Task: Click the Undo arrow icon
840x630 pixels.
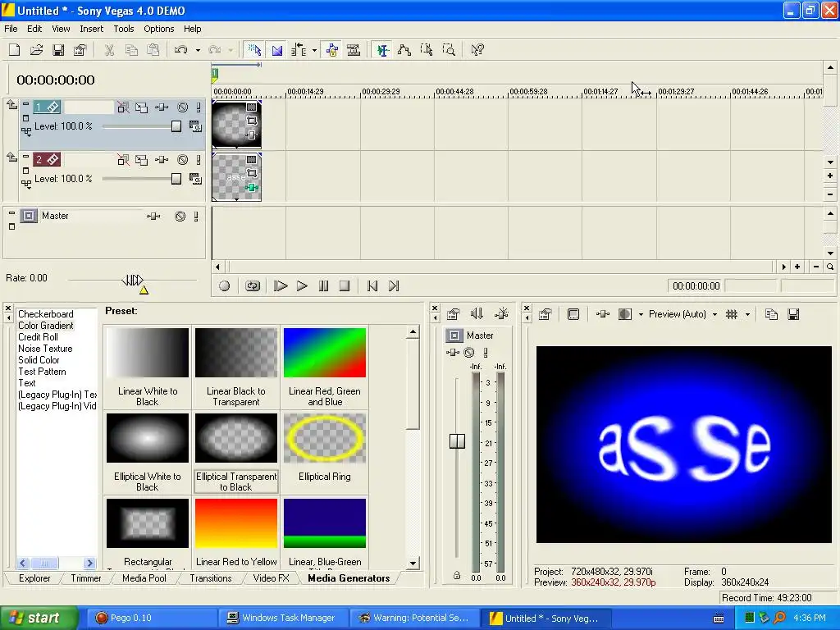Action: pyautogui.click(x=181, y=50)
